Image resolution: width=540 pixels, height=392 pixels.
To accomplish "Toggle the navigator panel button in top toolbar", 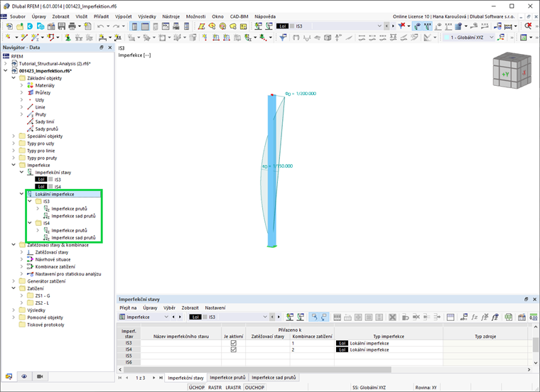I will coord(135,26).
